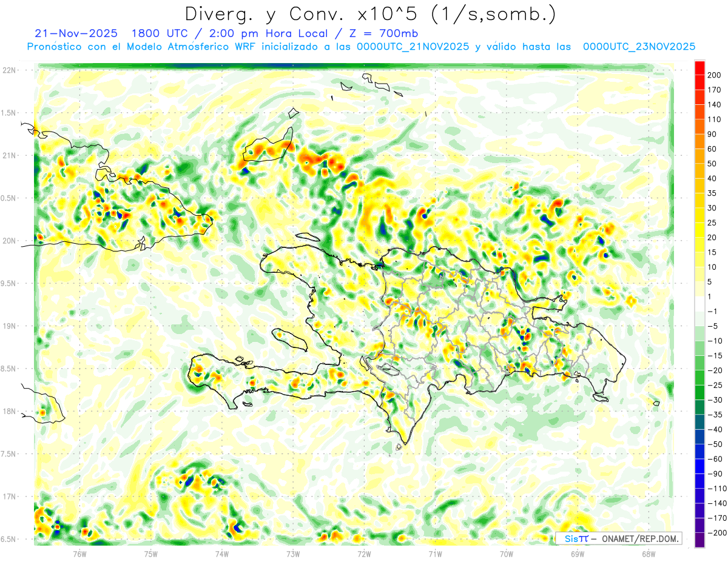Click the "19N" latitude label
728x562 pixels.
(9, 326)
